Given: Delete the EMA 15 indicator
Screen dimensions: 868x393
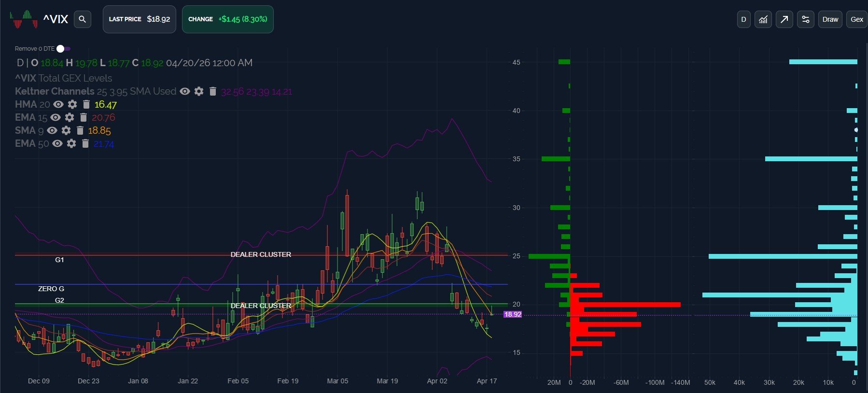Looking at the screenshot, I should tap(83, 117).
